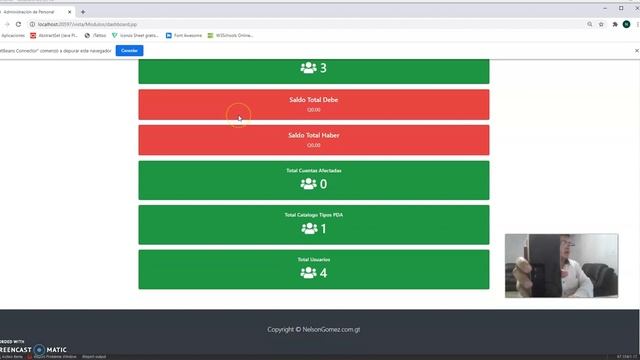The width and height of the screenshot is (640, 360).
Task: Click the forward navigation arrow
Action: coord(7,24)
